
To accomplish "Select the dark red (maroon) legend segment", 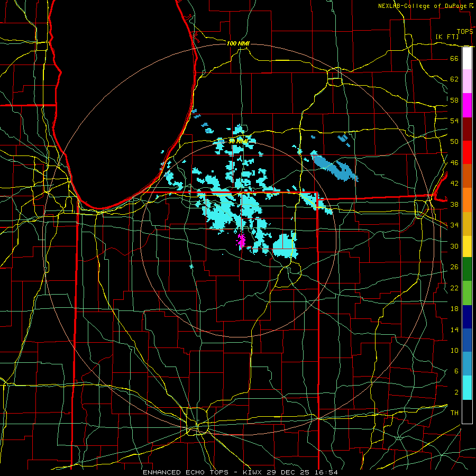I will 467,129.
